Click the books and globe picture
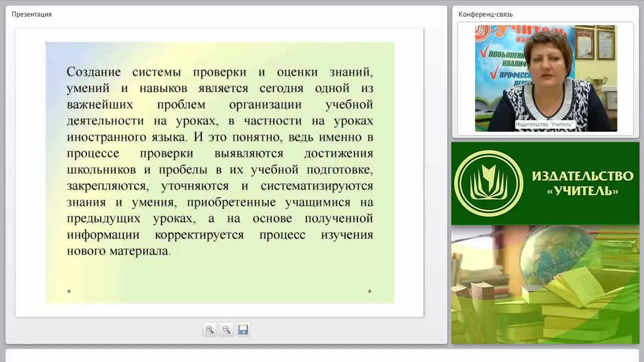 545,285
